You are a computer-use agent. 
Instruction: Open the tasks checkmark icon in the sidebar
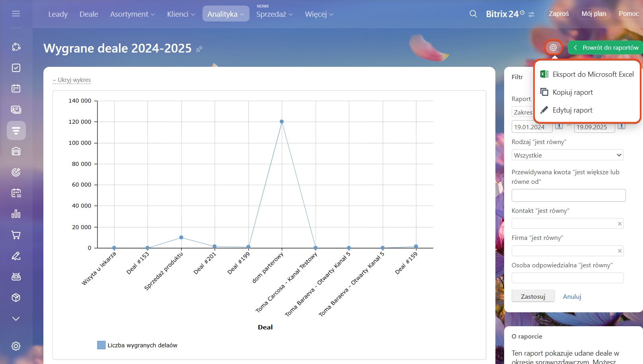click(16, 68)
